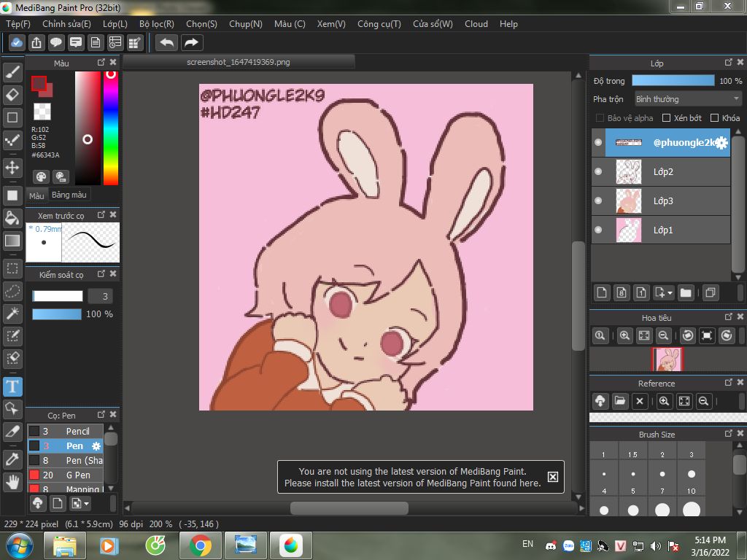Select the Eraser tool
Image resolution: width=747 pixels, height=560 pixels.
pos(12,95)
